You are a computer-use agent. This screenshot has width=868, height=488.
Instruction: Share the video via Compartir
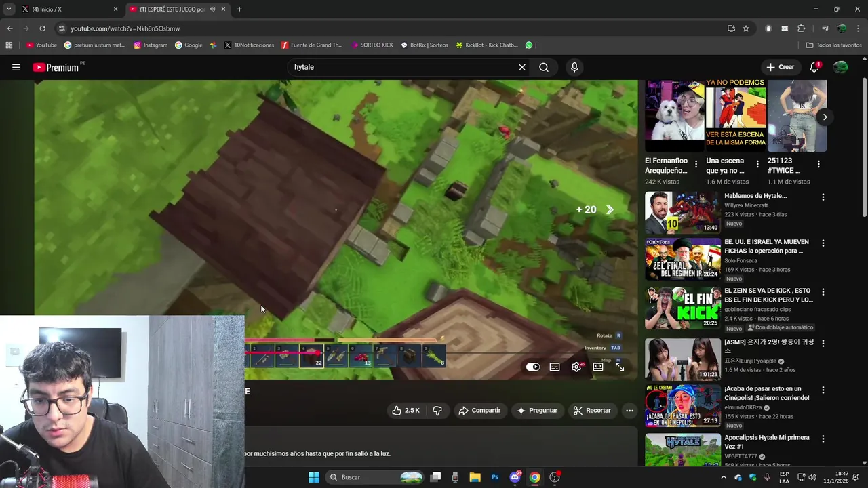click(479, 411)
